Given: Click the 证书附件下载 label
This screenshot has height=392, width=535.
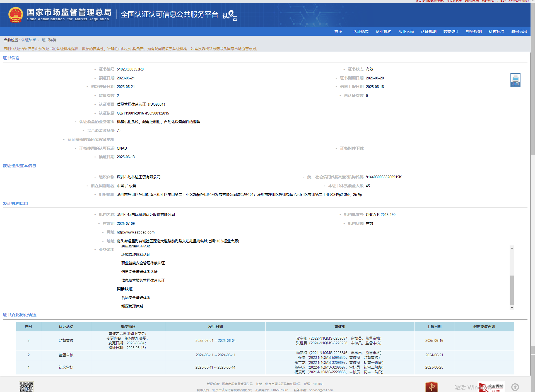Looking at the screenshot, I should (x=351, y=148).
